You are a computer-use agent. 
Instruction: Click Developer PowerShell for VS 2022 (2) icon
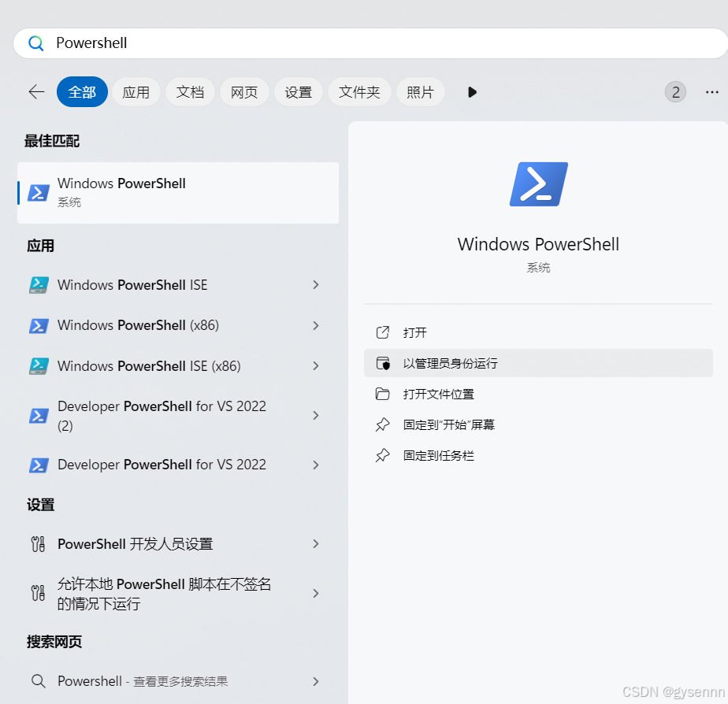pos(39,416)
